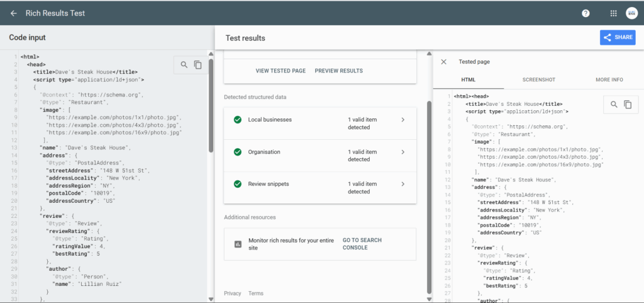Close the Tested page panel
This screenshot has width=644, height=303.
[443, 62]
